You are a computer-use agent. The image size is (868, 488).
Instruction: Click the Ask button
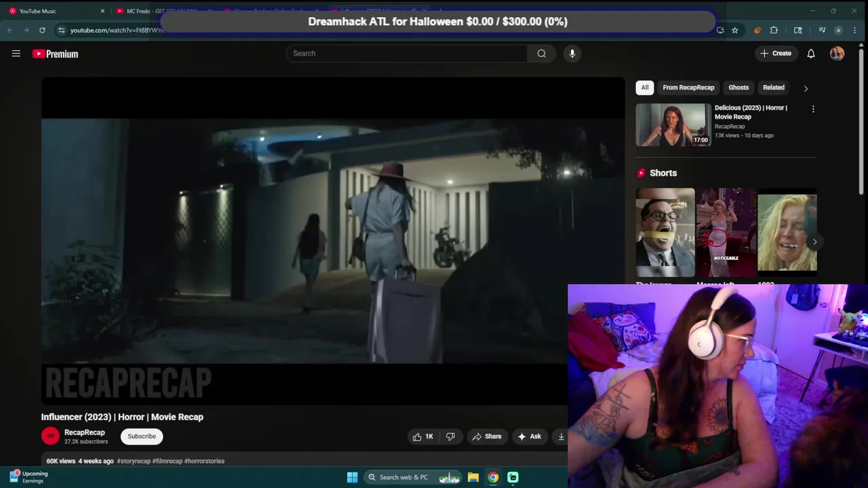[x=530, y=436]
